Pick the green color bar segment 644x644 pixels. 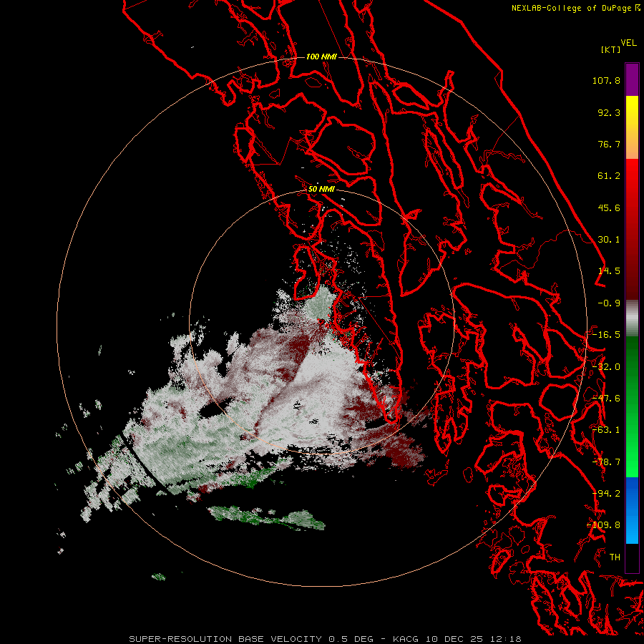(632, 406)
